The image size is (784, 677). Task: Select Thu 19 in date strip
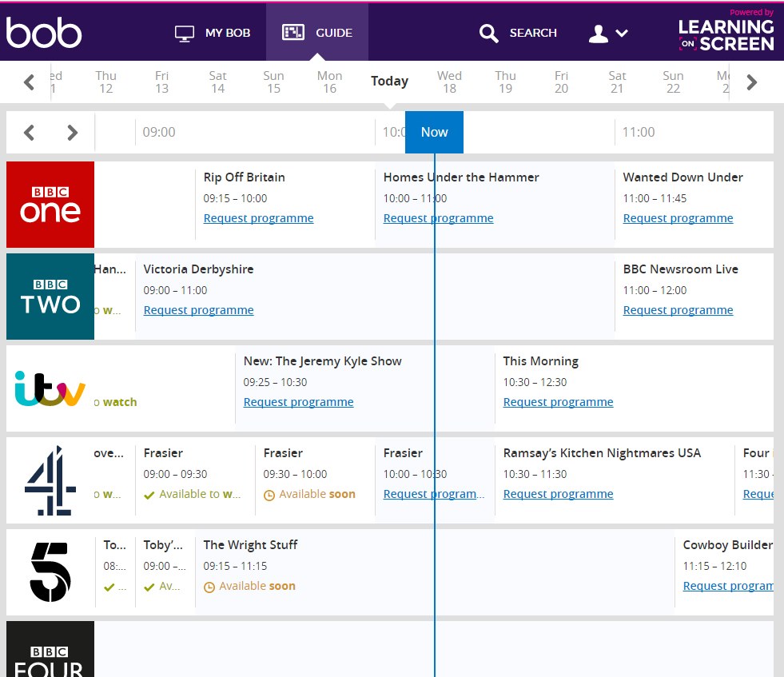[x=506, y=82]
